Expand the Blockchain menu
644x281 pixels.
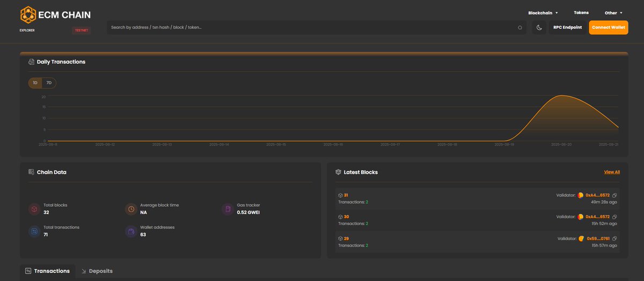[x=543, y=12]
